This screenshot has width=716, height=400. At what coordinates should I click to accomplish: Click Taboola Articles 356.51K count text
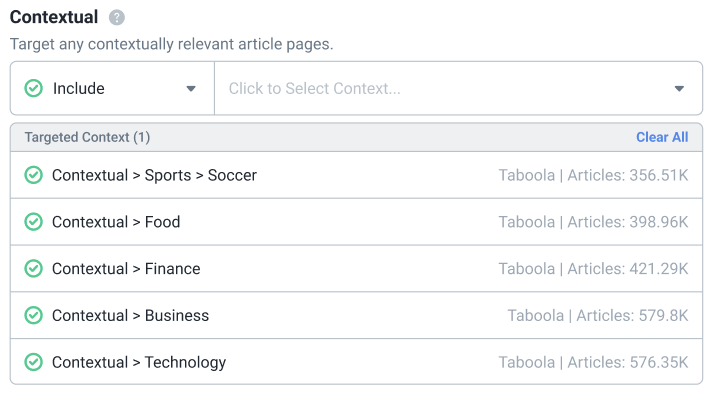click(593, 175)
